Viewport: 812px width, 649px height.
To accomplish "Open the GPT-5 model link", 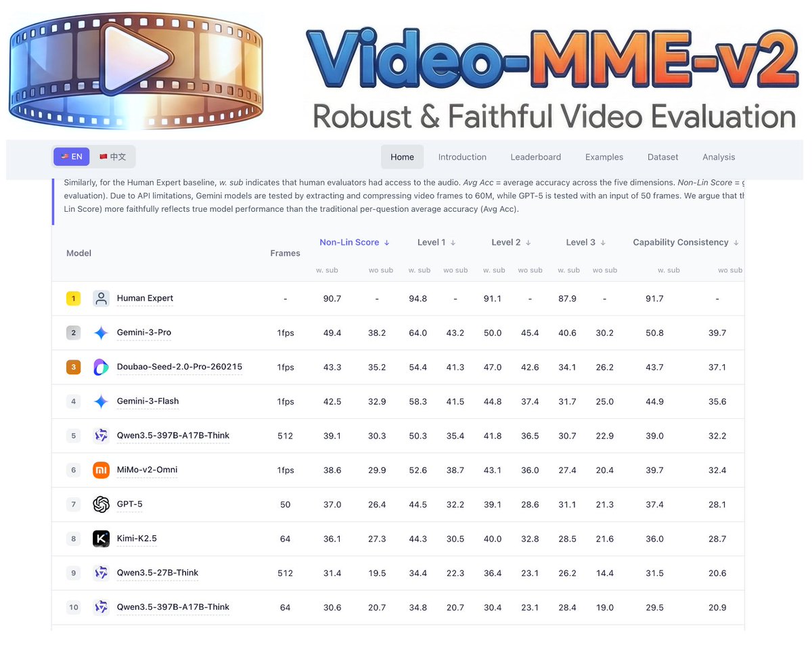I will point(129,504).
